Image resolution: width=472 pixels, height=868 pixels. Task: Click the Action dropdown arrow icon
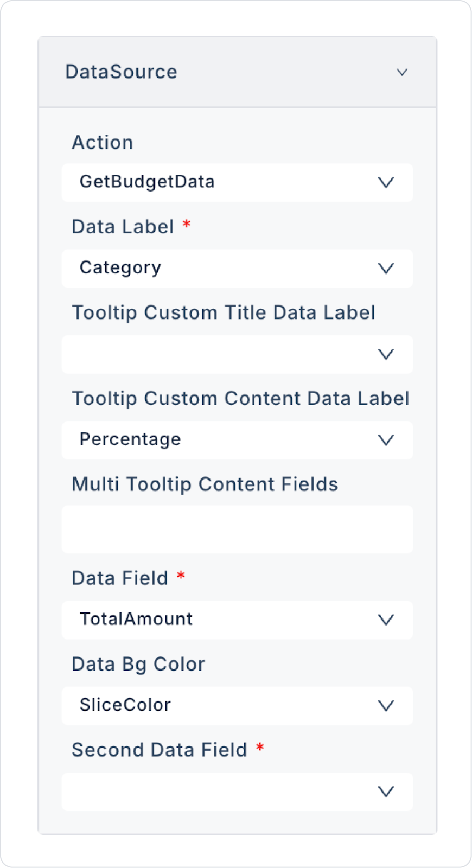[x=386, y=182]
